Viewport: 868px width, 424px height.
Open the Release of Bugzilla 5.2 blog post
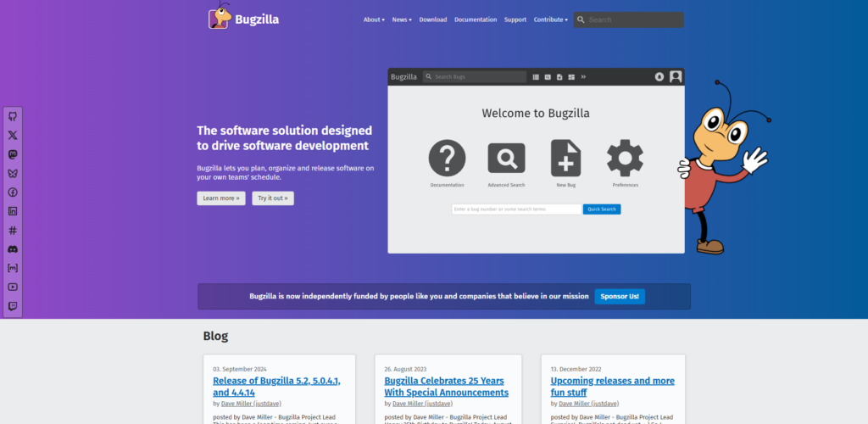coord(276,387)
